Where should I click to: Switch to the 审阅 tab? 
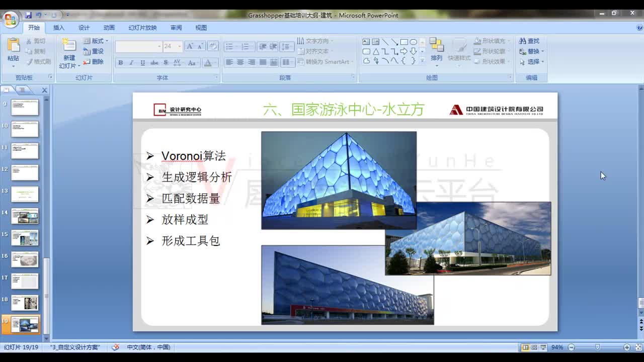[176, 28]
